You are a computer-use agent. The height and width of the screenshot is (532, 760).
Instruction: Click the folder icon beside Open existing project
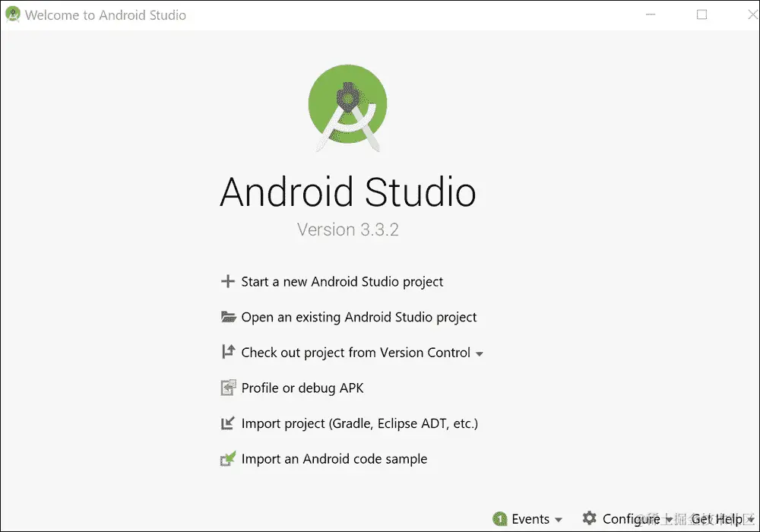pyautogui.click(x=228, y=317)
